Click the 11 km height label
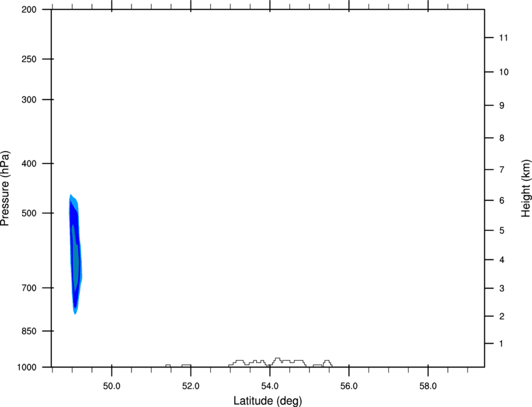 tap(504, 38)
